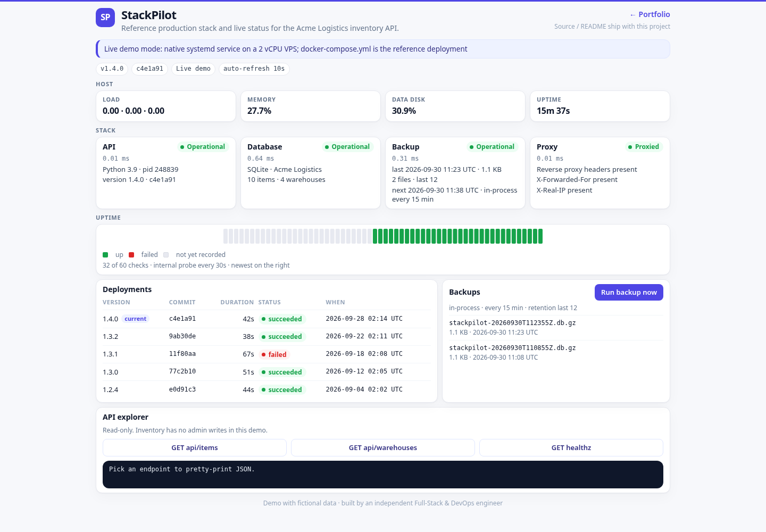The image size is (766, 532).
Task: Open the Portfolio back link
Action: (x=650, y=14)
